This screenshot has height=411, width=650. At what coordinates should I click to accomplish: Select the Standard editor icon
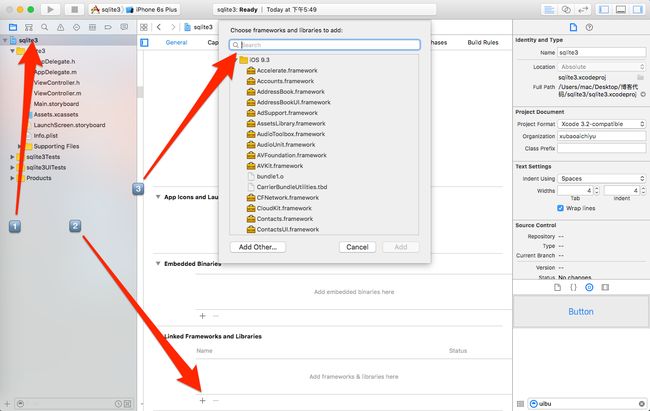point(549,10)
